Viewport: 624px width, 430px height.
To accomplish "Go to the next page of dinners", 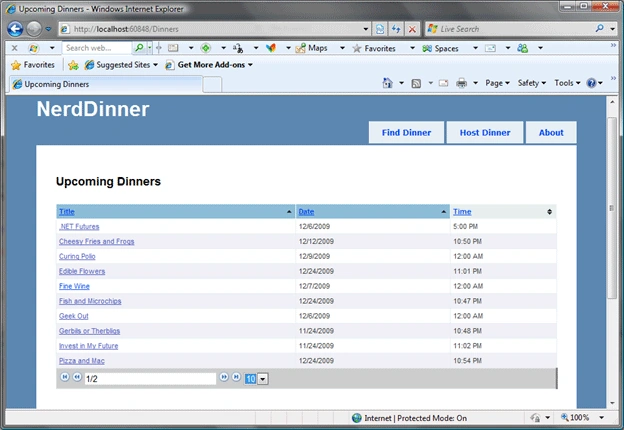I will click(224, 377).
